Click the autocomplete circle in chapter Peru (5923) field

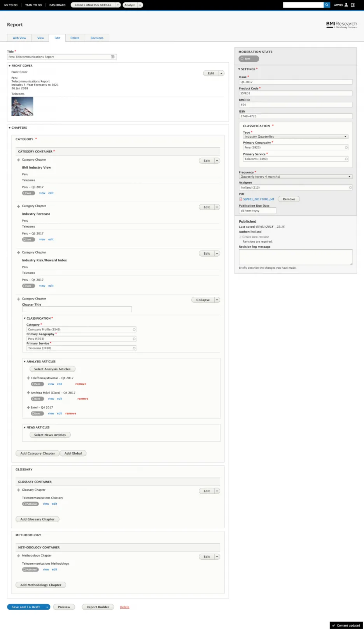[x=134, y=339]
